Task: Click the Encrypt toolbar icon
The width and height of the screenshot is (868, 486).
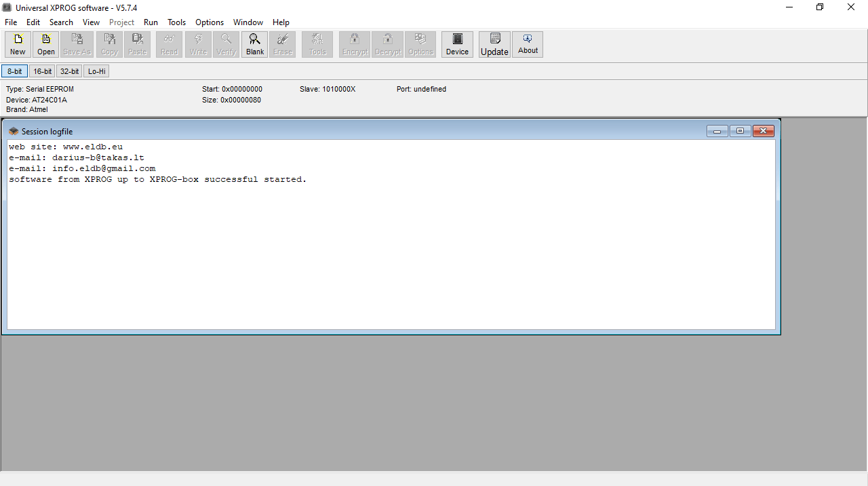Action: pos(355,44)
